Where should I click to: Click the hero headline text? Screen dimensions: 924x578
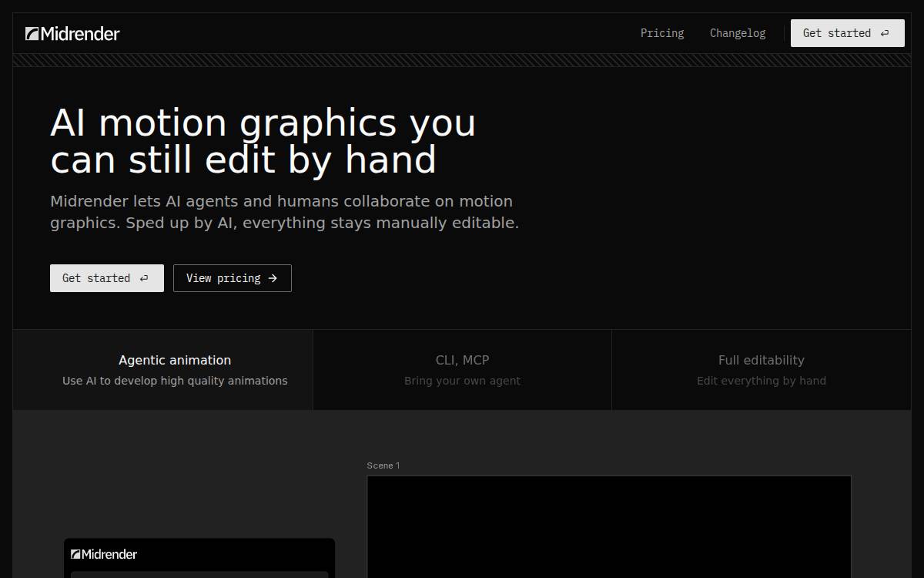pos(263,141)
